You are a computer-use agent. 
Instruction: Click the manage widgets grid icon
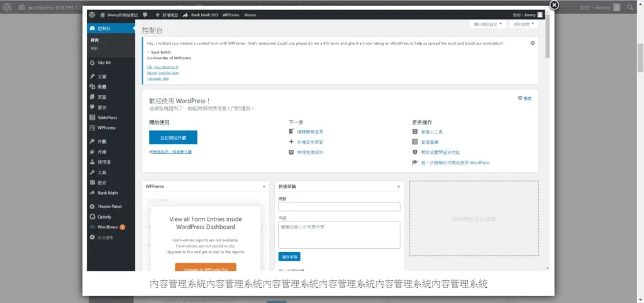tap(415, 132)
